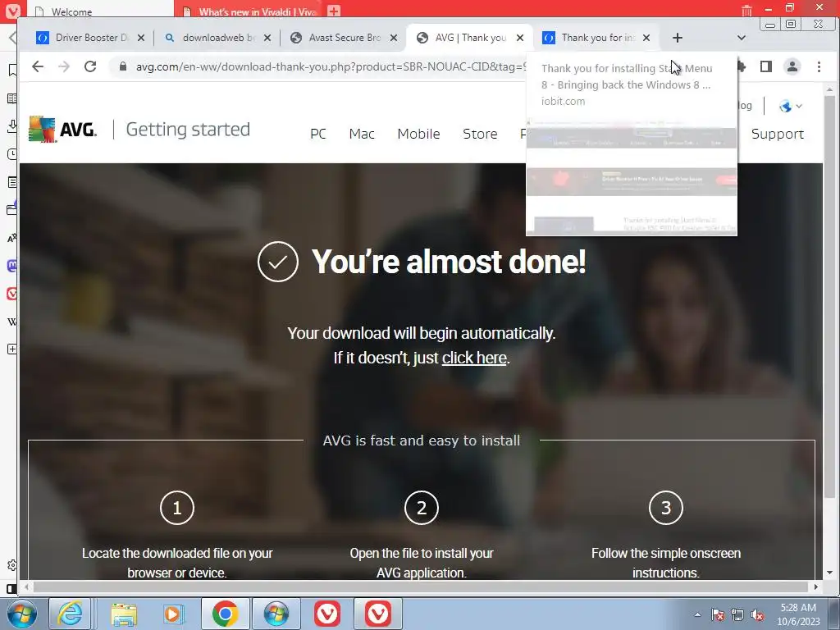
Task: Select What's new in Vivaldi tab
Action: pyautogui.click(x=249, y=11)
